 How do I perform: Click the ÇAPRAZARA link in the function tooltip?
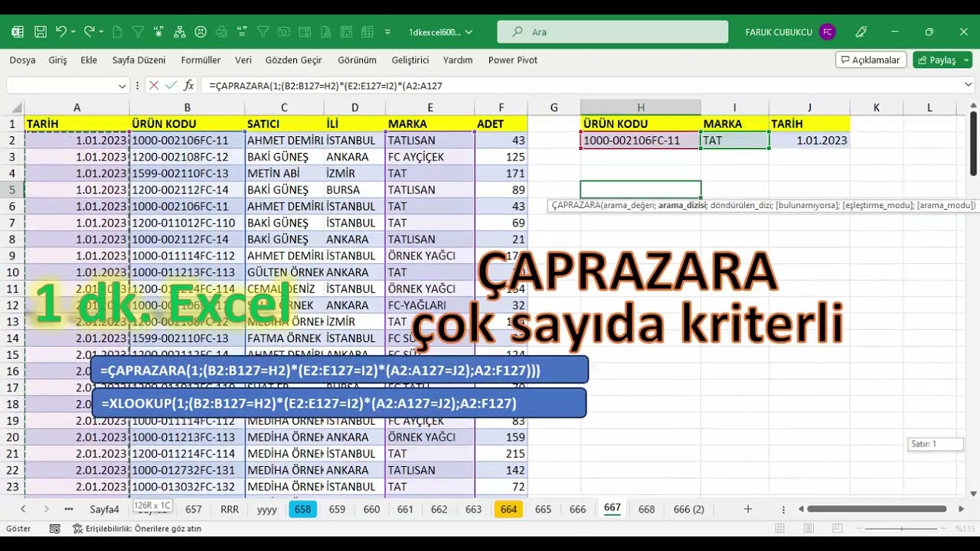pyautogui.click(x=576, y=205)
